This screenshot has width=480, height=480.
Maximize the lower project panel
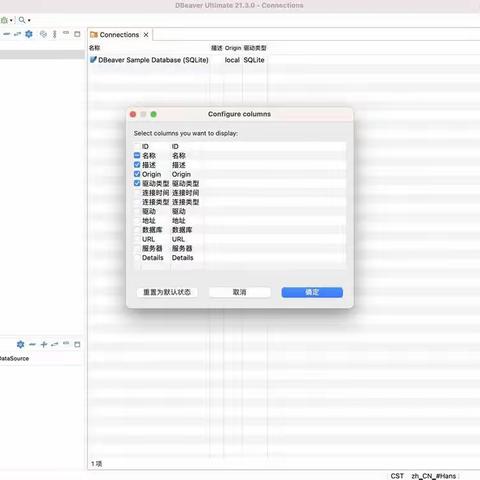click(77, 344)
